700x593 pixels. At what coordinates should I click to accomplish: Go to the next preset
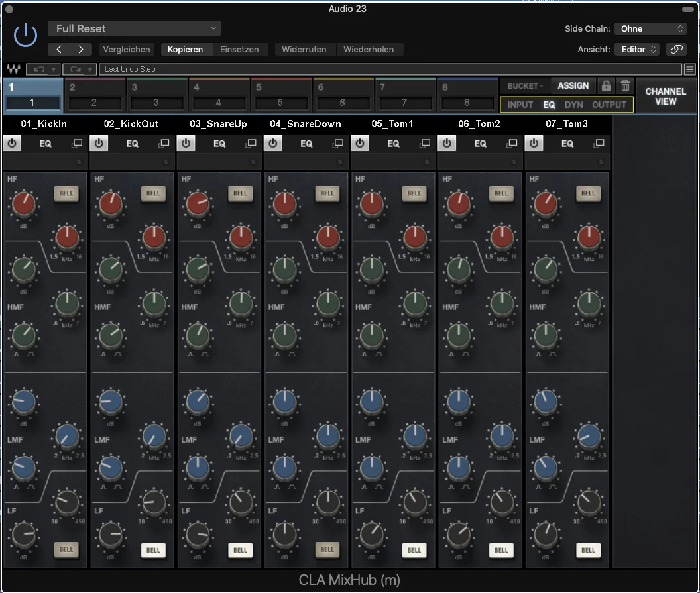[81, 49]
